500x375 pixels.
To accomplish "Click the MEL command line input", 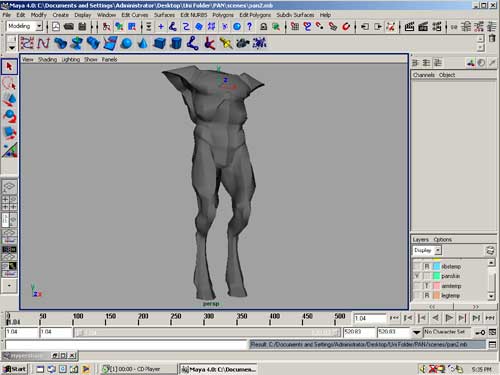I will pos(126,345).
